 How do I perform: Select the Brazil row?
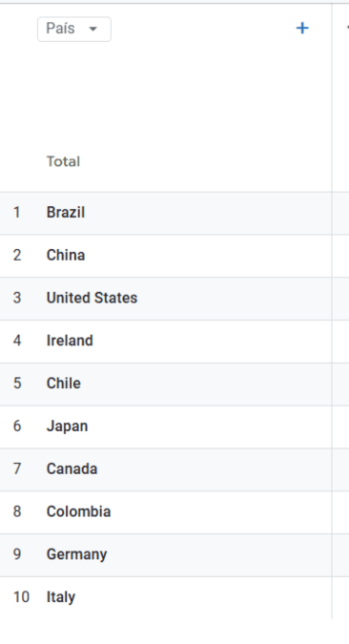[166, 213]
